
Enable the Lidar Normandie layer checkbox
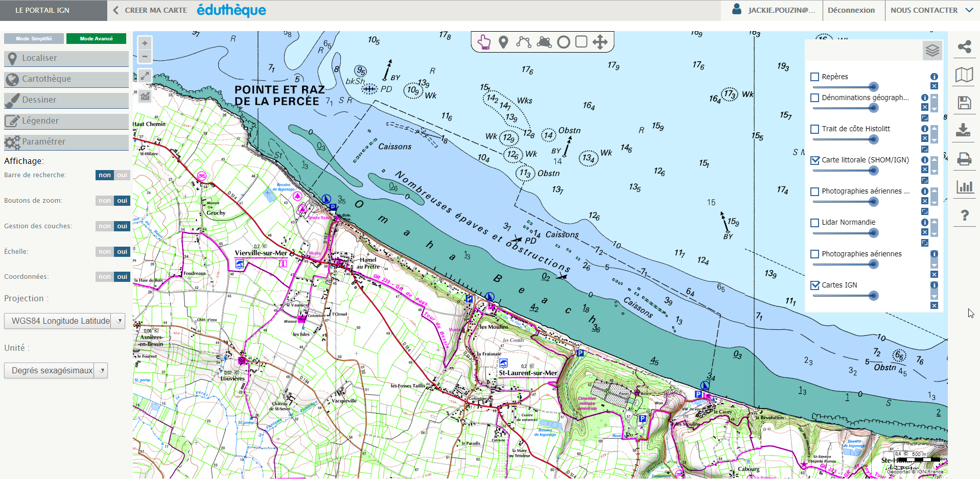(x=814, y=223)
